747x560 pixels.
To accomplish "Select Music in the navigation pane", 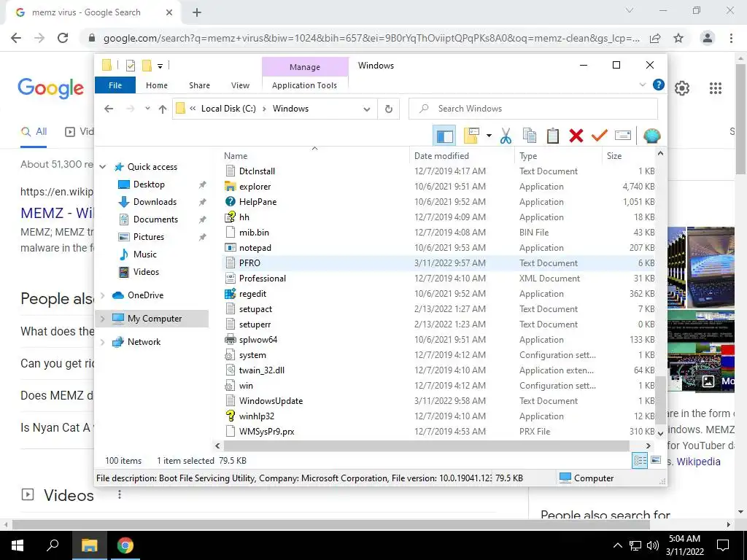I will [x=145, y=254].
